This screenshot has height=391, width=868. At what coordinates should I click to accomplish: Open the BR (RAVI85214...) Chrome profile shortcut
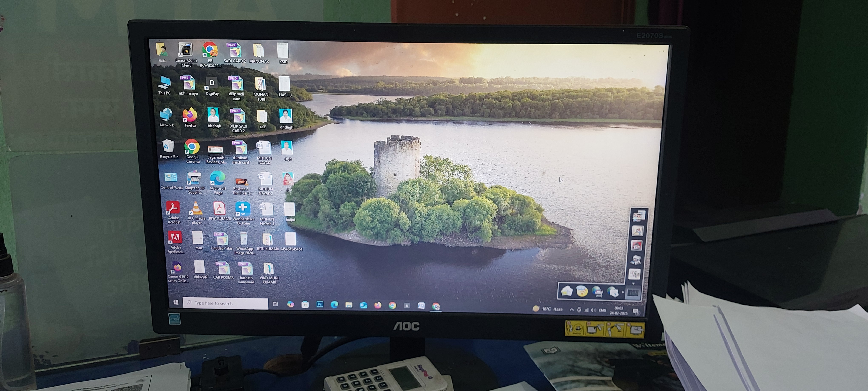pos(210,55)
